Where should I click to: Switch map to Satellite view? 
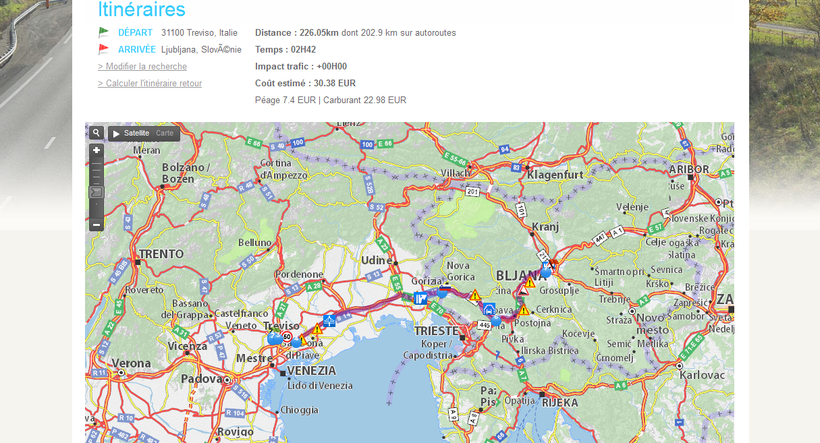(137, 133)
